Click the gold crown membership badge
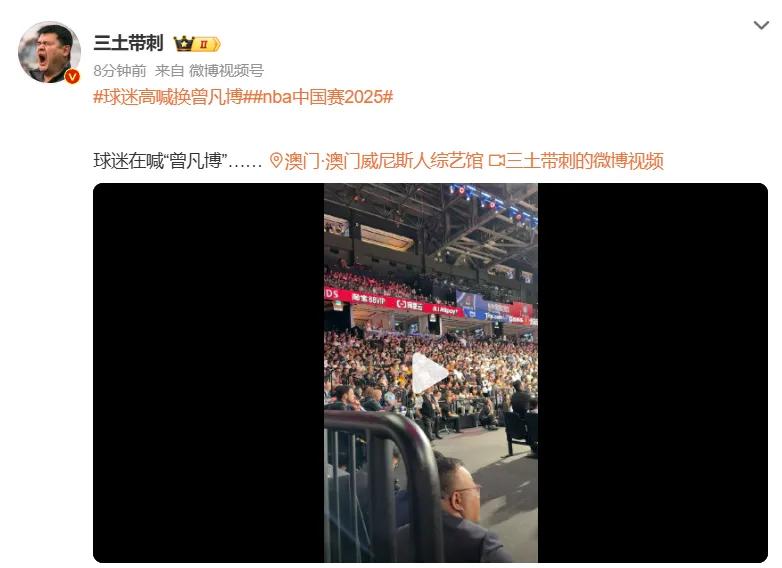The width and height of the screenshot is (782, 568). pos(183,44)
